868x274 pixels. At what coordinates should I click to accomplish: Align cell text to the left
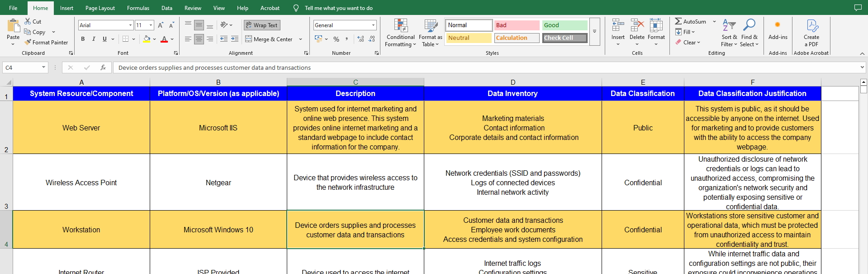coord(188,39)
